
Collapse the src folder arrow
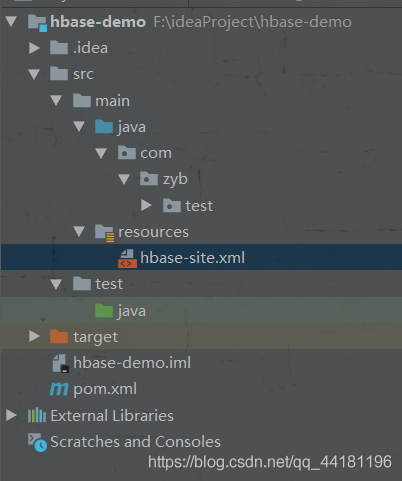tap(34, 74)
